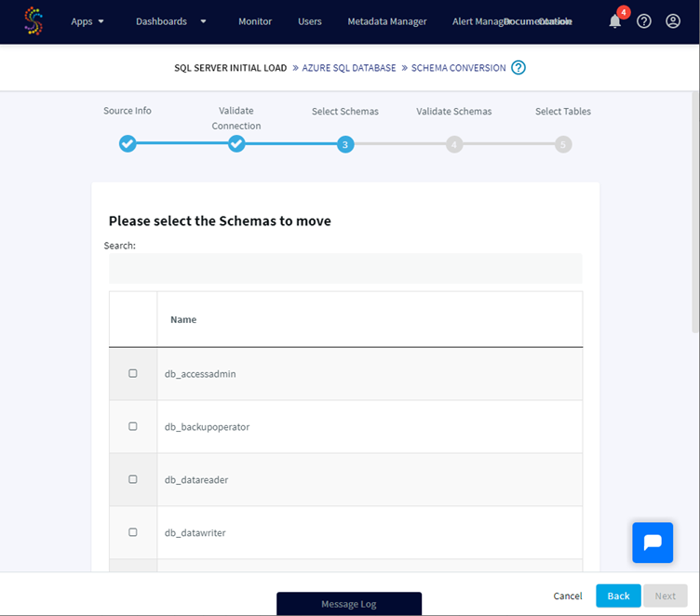Viewport: 700px width, 616px height.
Task: Click the page vertical scrollbar
Action: click(695, 212)
